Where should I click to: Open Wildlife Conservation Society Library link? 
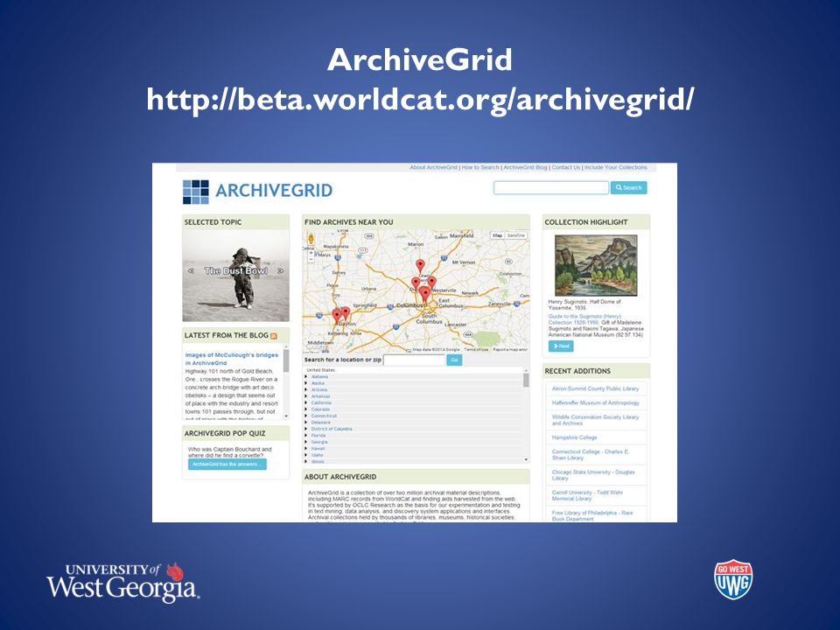tap(595, 419)
